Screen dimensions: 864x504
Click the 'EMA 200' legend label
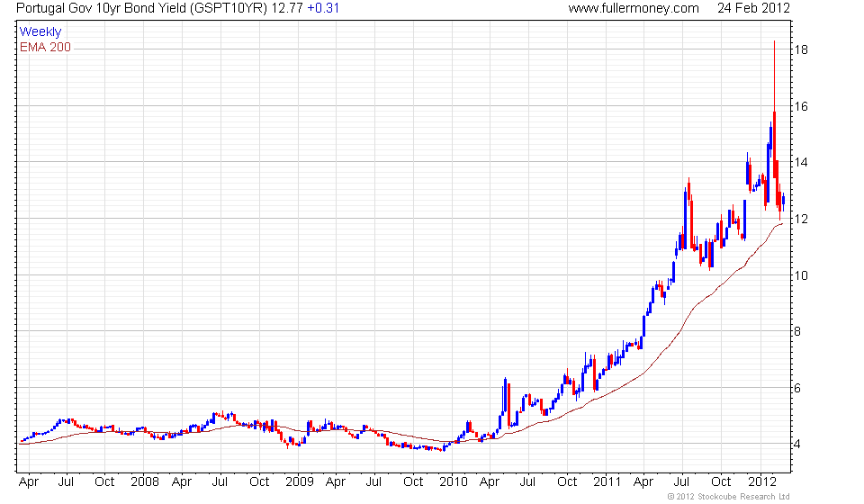[45, 48]
